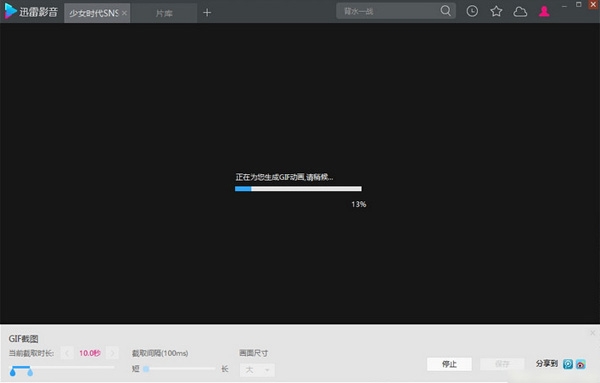This screenshot has height=383, width=600.
Task: Click the right capture range marker handle
Action: click(x=30, y=372)
